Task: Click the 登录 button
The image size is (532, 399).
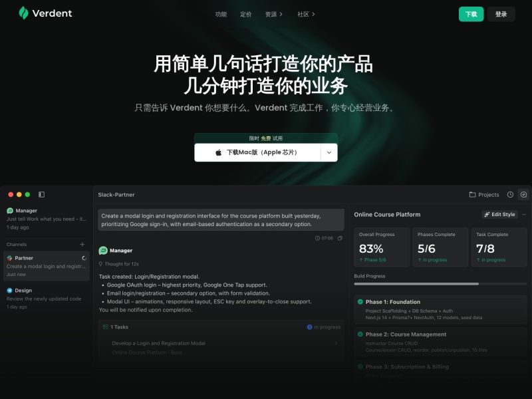Action: coord(501,14)
